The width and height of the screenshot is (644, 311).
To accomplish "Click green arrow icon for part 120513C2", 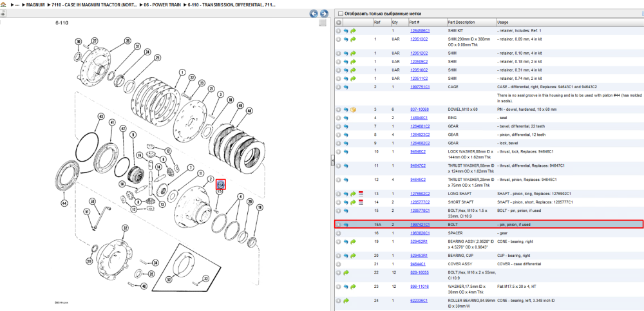I will coord(353,39).
